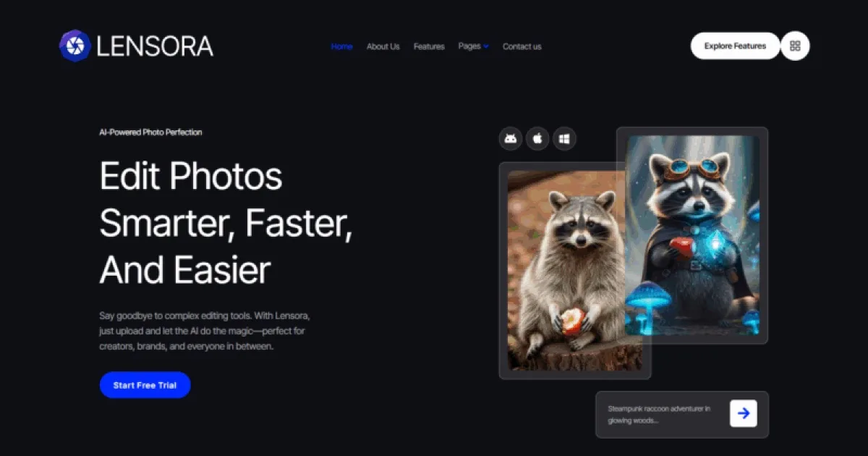
Task: Select the Windows platform icon
Action: [x=564, y=138]
